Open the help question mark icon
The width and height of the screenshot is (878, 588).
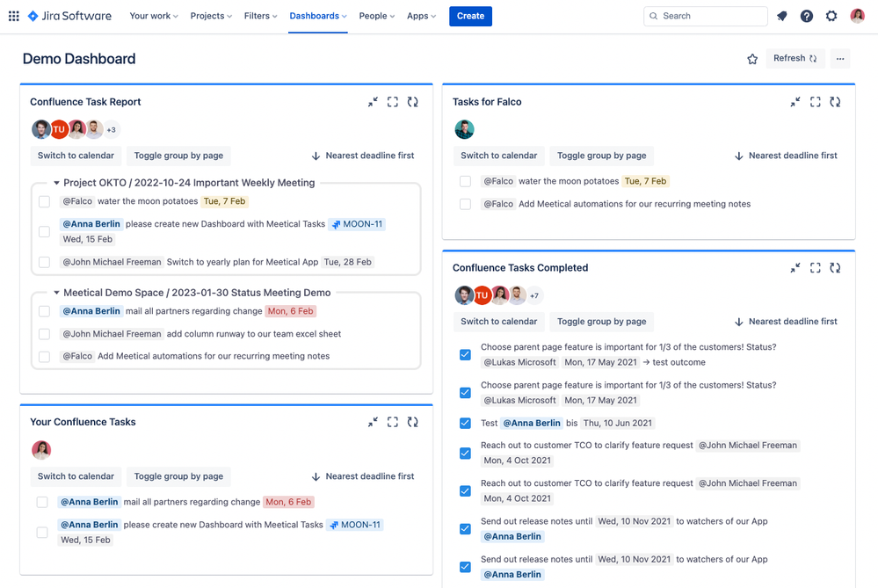point(806,16)
